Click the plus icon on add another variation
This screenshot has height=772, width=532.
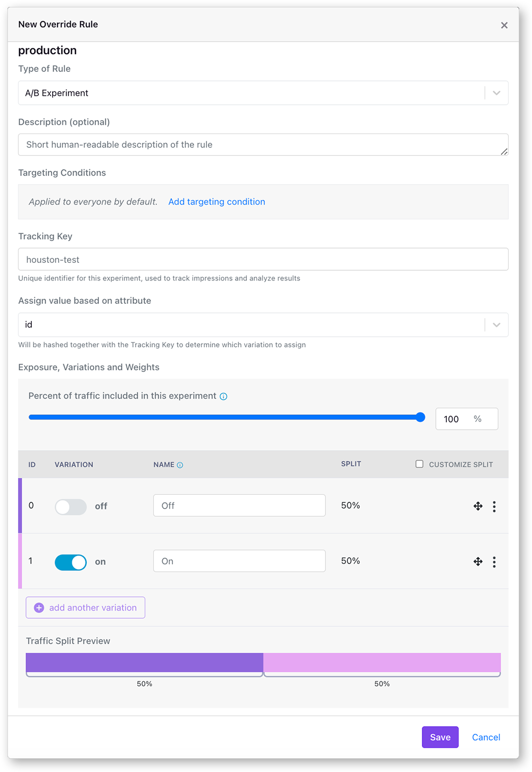(x=38, y=607)
